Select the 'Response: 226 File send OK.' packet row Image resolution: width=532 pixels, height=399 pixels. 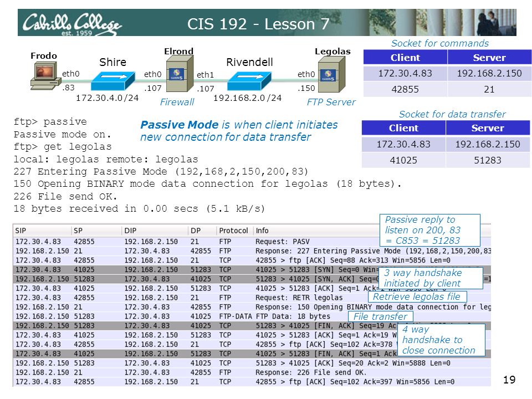click(x=252, y=372)
